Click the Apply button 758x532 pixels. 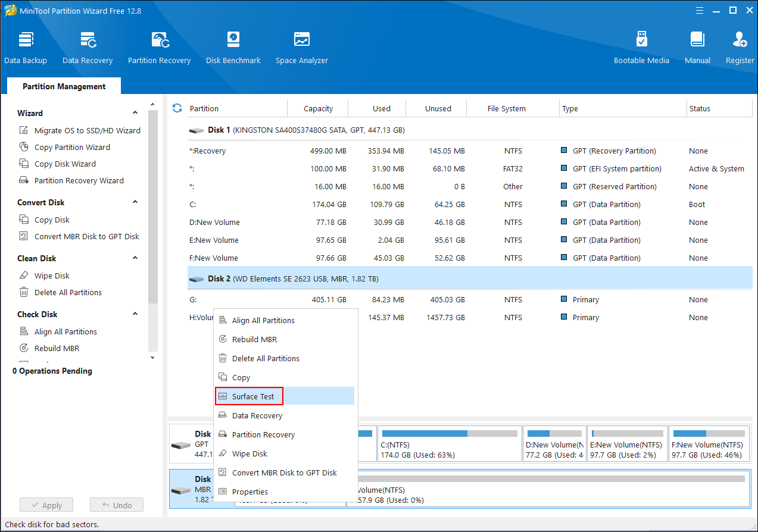(46, 505)
